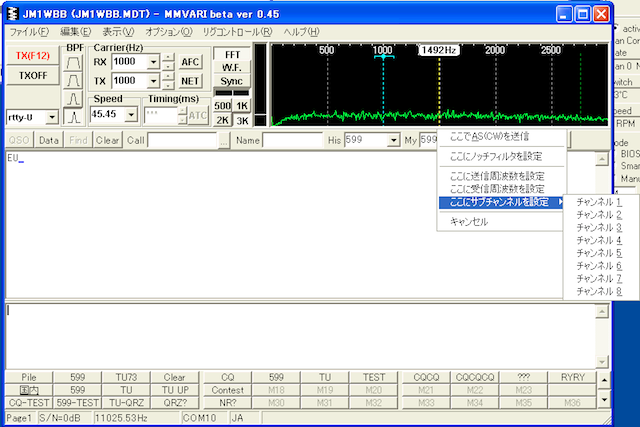Click the TU73 macro button
The height and width of the screenshot is (427, 640).
pyautogui.click(x=126, y=377)
